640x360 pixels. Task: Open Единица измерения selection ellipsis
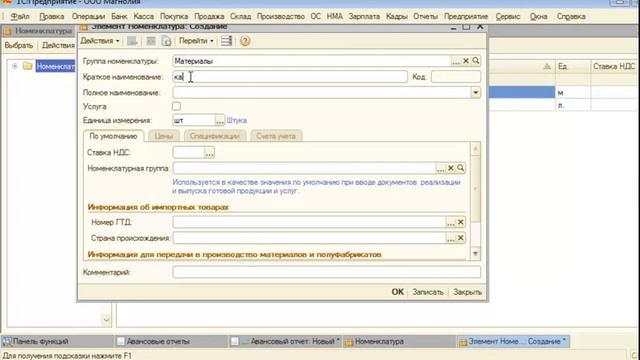tap(220, 120)
